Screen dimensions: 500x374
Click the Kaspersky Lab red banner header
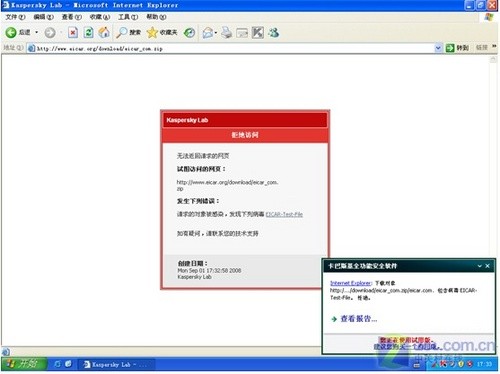[245, 120]
